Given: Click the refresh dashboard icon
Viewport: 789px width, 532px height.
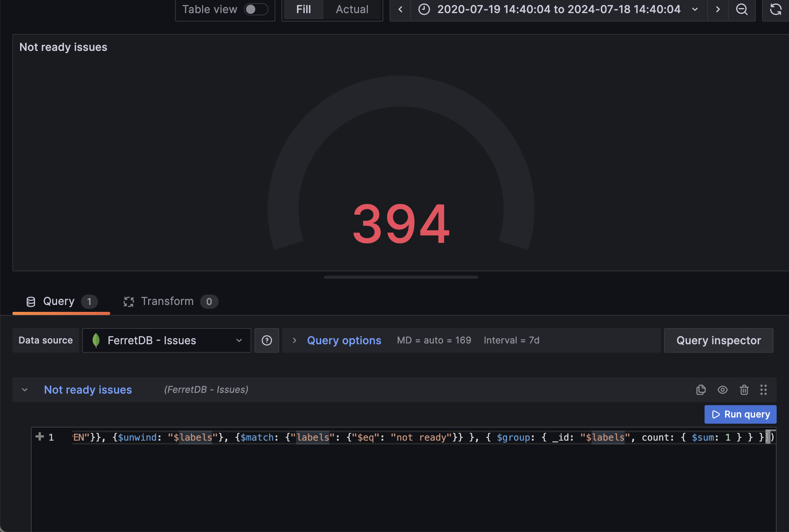Looking at the screenshot, I should 776,9.
